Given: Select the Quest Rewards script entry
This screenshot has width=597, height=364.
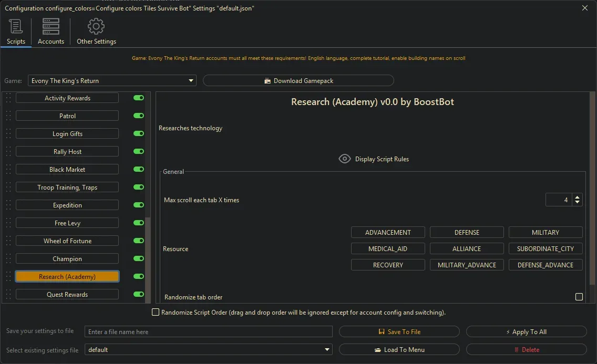Looking at the screenshot, I should click(67, 294).
